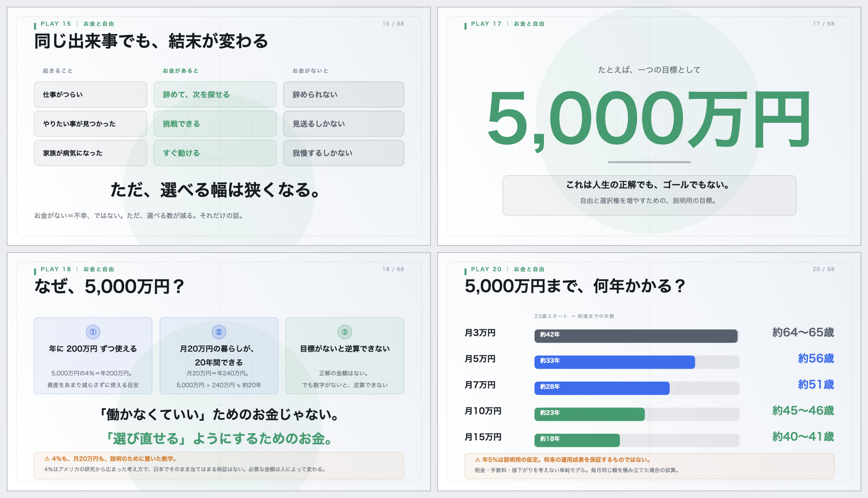Click the 我慢するしかない card

(343, 153)
